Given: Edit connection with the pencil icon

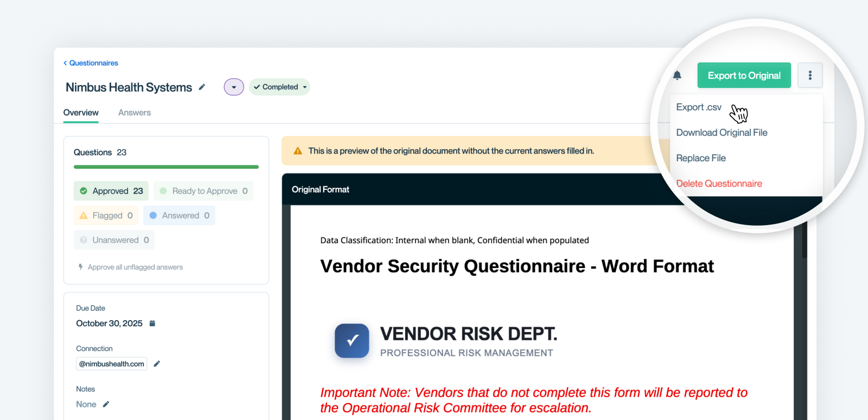Looking at the screenshot, I should coord(157,364).
